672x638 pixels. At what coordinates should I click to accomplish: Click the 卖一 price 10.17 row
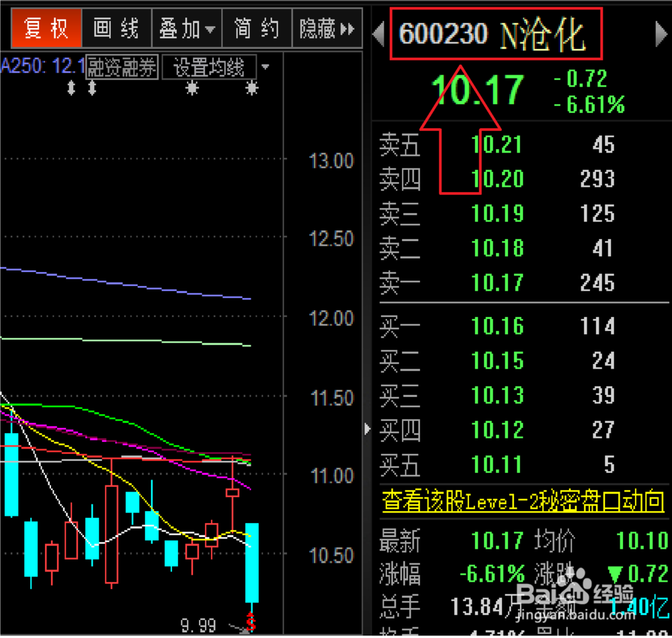pyautogui.click(x=497, y=283)
